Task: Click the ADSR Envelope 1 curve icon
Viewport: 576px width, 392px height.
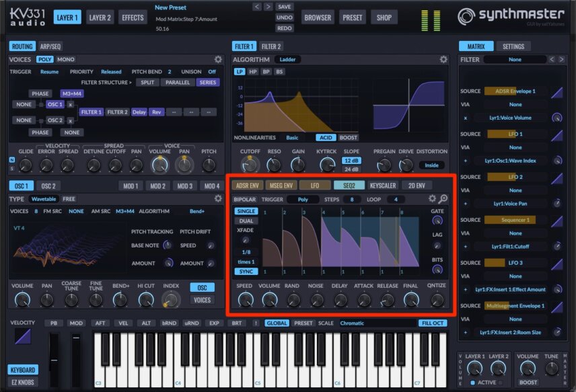Action: coord(557,91)
